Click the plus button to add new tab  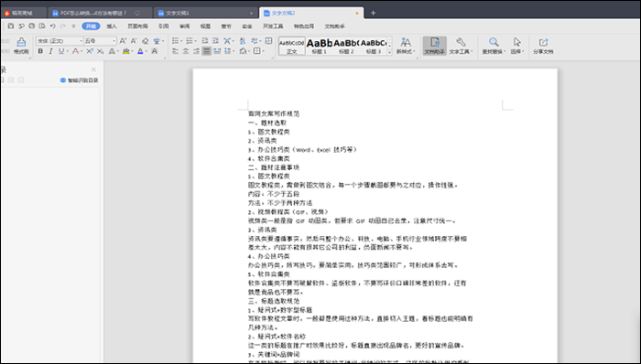coord(373,13)
